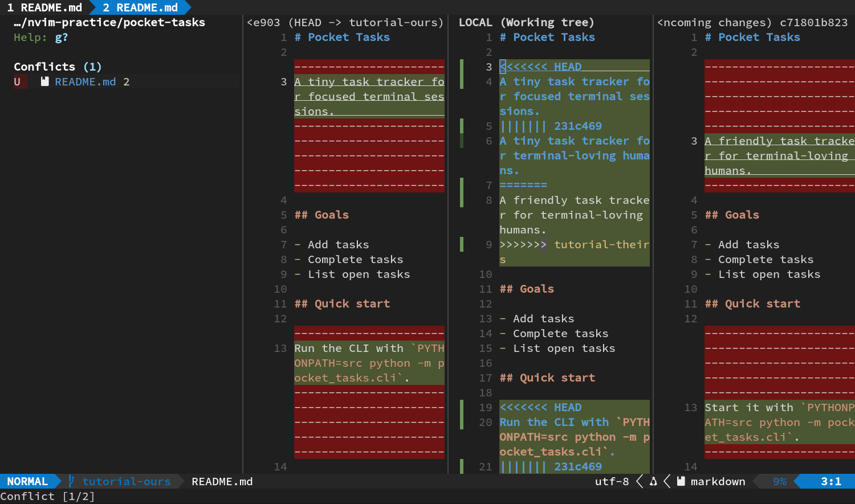Image resolution: width=855 pixels, height=504 pixels.
Task: Click '# Pocket Tasks' in the tutorial-ours pane
Action: pos(342,37)
